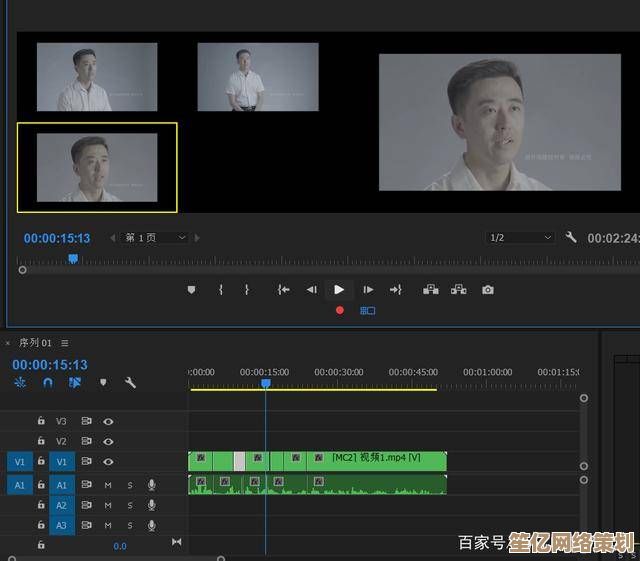
Task: Click master track volume value 0.0
Action: pyautogui.click(x=120, y=546)
